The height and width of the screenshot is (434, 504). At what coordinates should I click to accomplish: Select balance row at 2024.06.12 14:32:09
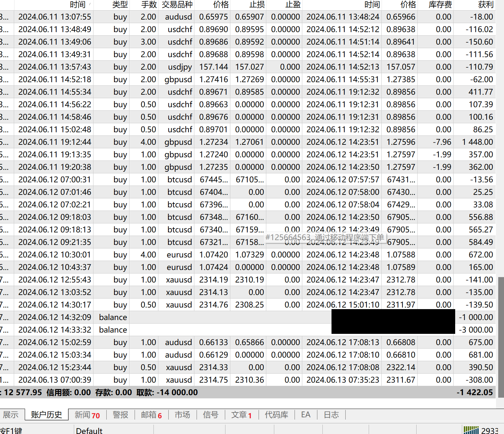(247, 317)
